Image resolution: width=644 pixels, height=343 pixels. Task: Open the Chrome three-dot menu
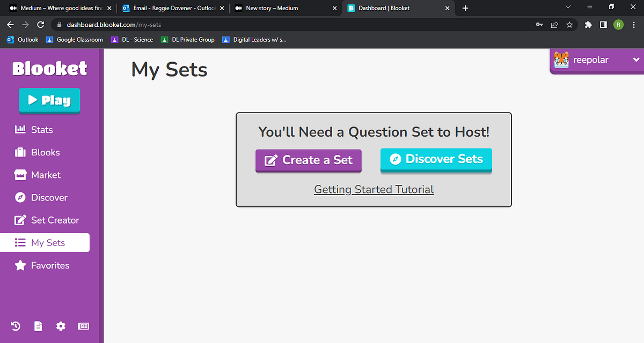[633, 25]
